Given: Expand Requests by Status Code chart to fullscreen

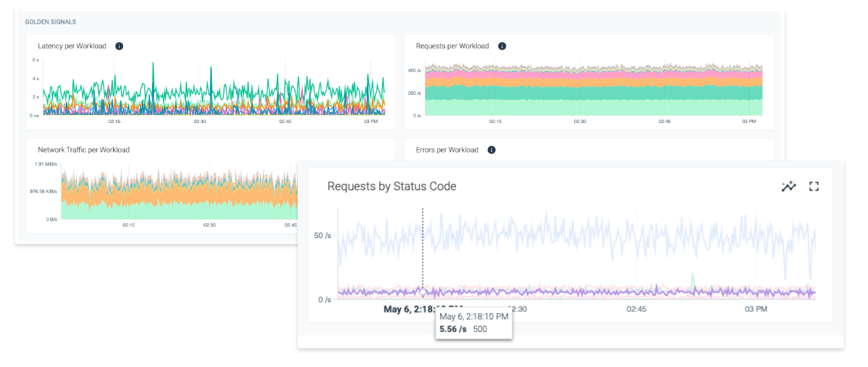Looking at the screenshot, I should point(814,186).
